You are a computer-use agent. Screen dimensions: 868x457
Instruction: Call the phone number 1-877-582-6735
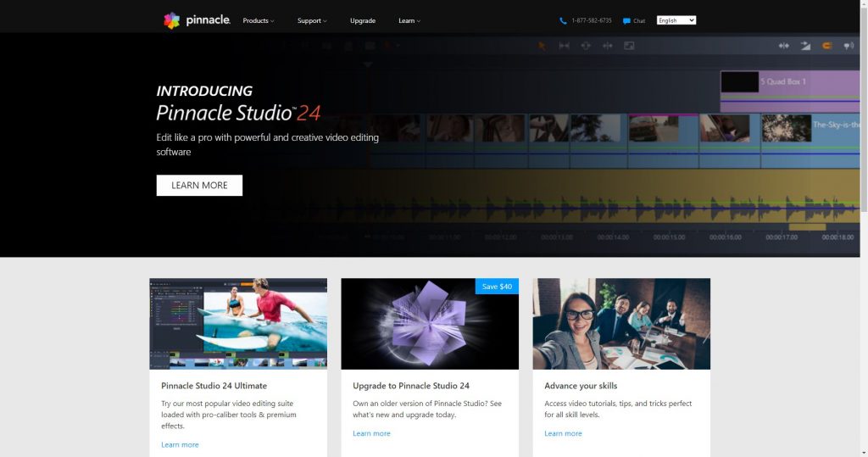[591, 20]
